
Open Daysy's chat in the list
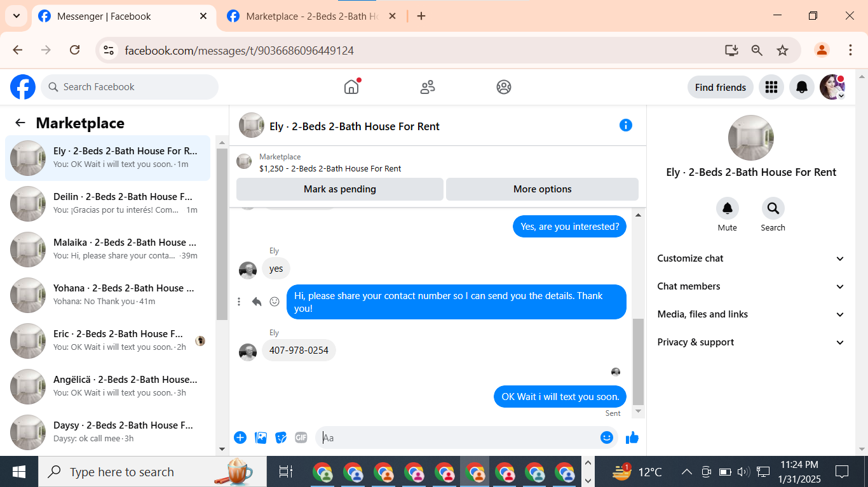click(108, 432)
